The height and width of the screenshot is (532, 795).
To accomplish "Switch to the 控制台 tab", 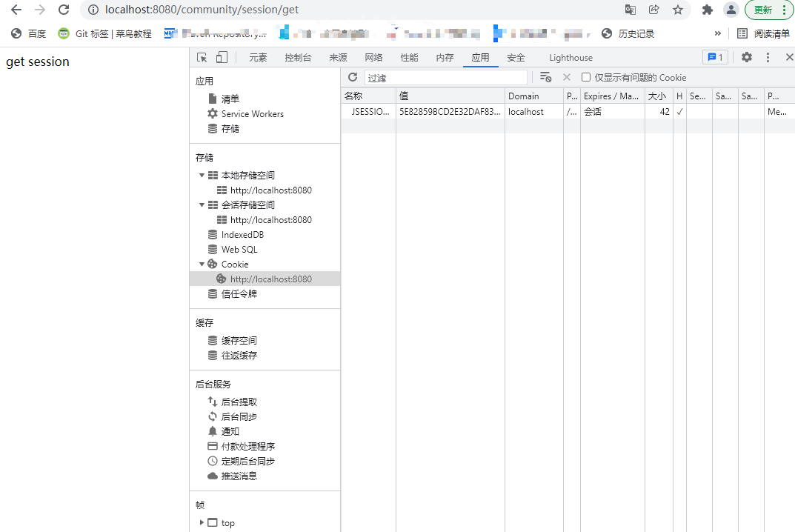I will tap(299, 57).
